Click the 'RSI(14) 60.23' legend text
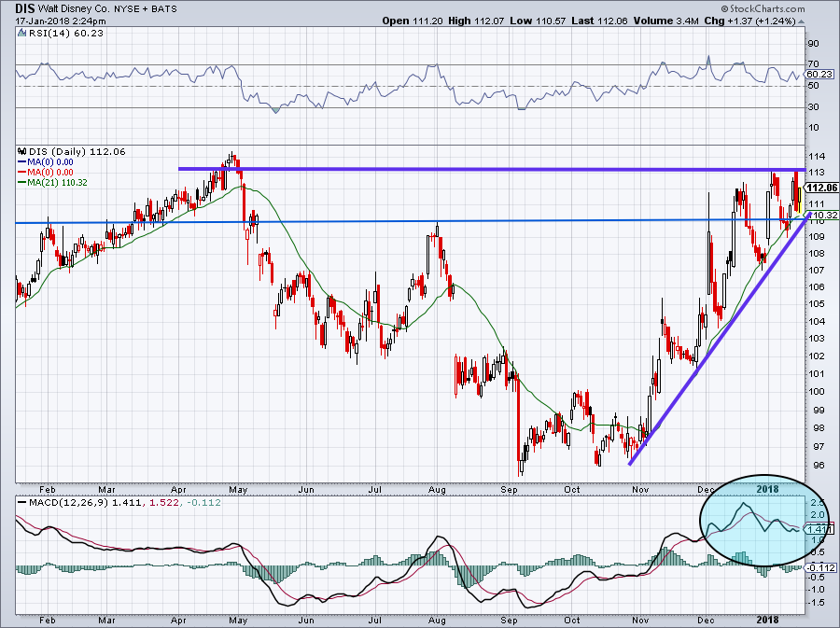This screenshot has height=628, width=840. [x=66, y=34]
